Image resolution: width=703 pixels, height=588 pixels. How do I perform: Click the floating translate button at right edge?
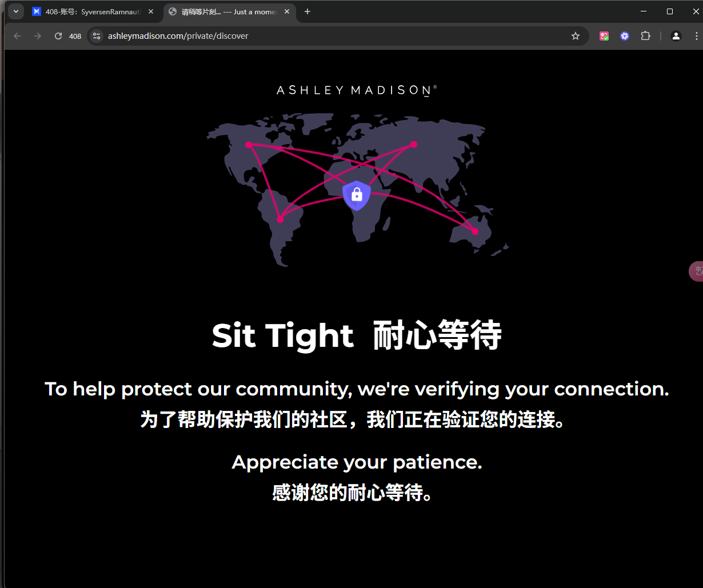[x=696, y=271]
